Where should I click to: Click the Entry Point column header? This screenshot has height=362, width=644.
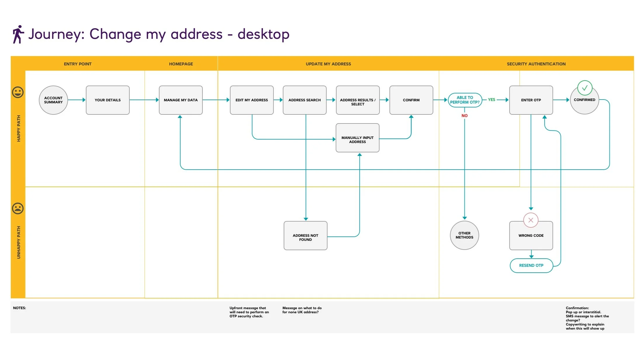pyautogui.click(x=77, y=64)
